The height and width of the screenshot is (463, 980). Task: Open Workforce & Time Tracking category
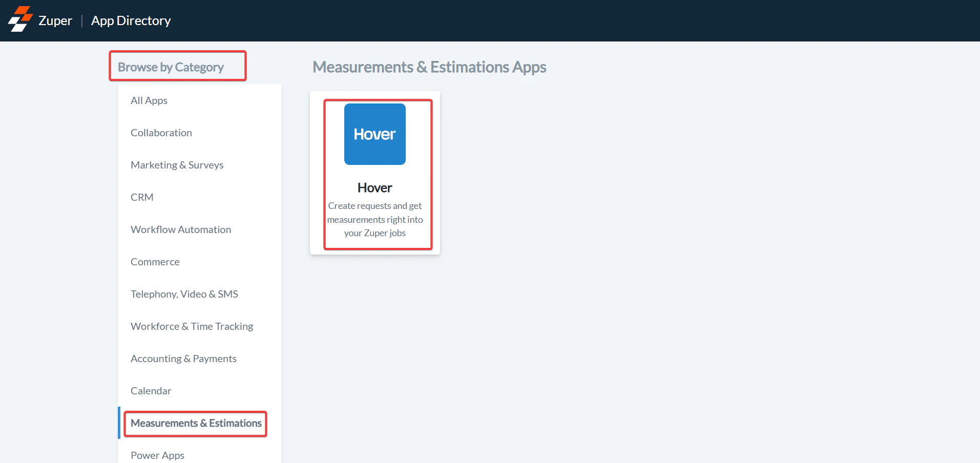[x=192, y=326]
